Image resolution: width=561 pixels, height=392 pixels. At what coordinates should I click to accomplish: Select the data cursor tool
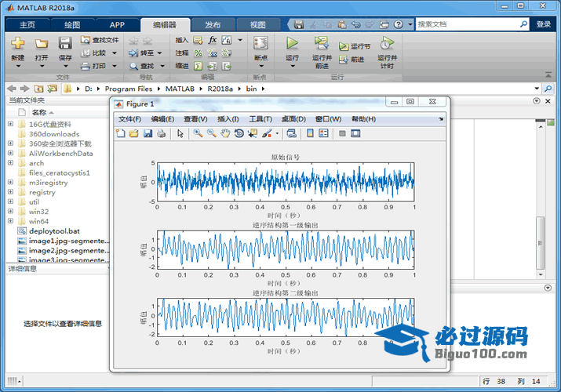point(252,133)
